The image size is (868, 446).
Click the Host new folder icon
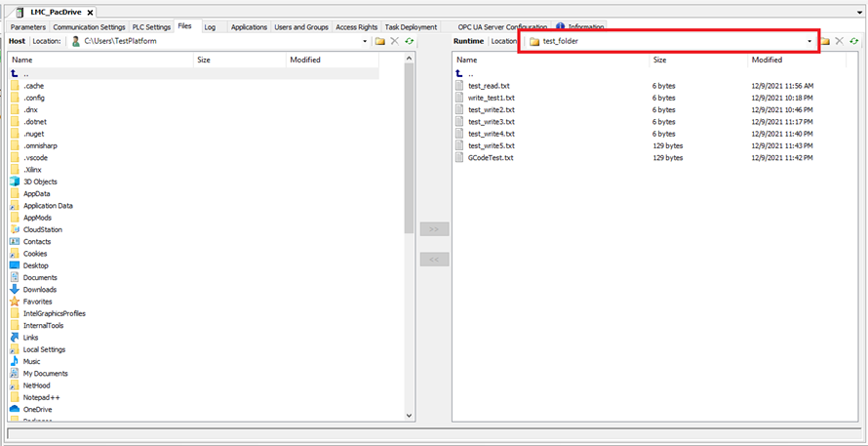[x=379, y=41]
